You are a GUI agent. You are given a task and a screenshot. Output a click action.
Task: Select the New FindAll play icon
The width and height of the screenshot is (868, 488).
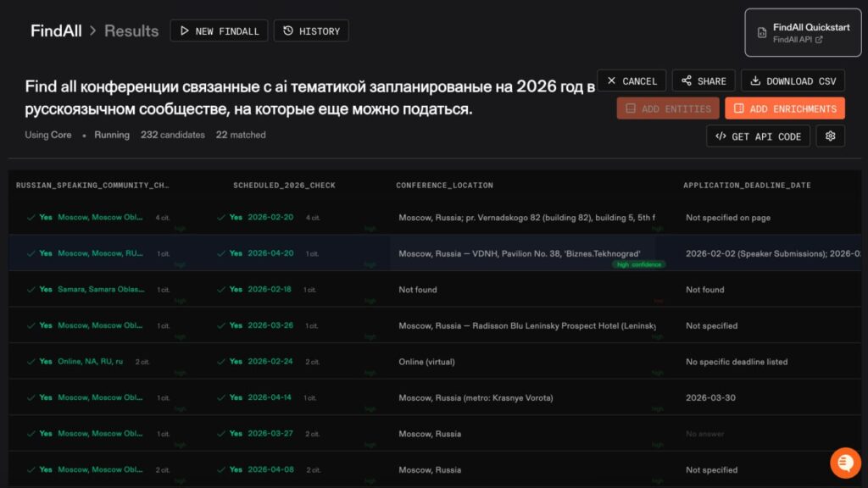pos(185,30)
